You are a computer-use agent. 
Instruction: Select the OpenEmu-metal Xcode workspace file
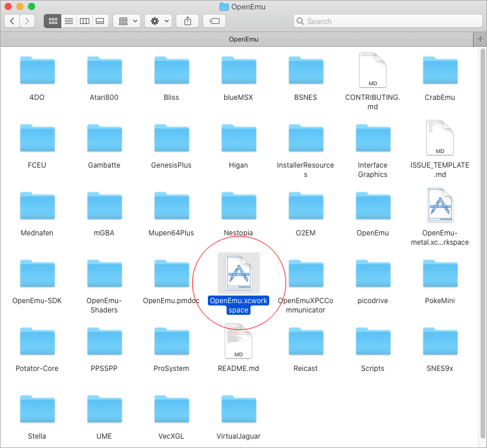440,205
